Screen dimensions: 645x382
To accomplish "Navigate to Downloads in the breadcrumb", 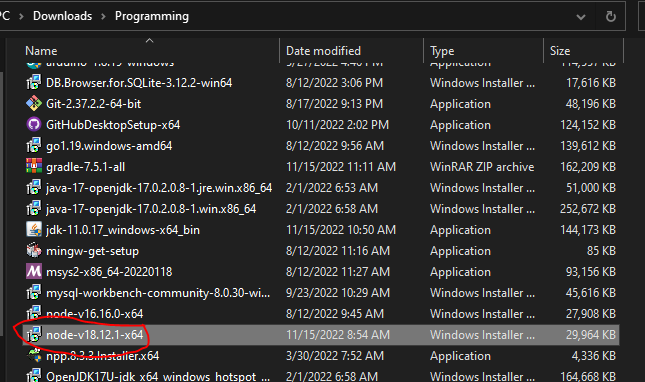I will pyautogui.click(x=63, y=16).
